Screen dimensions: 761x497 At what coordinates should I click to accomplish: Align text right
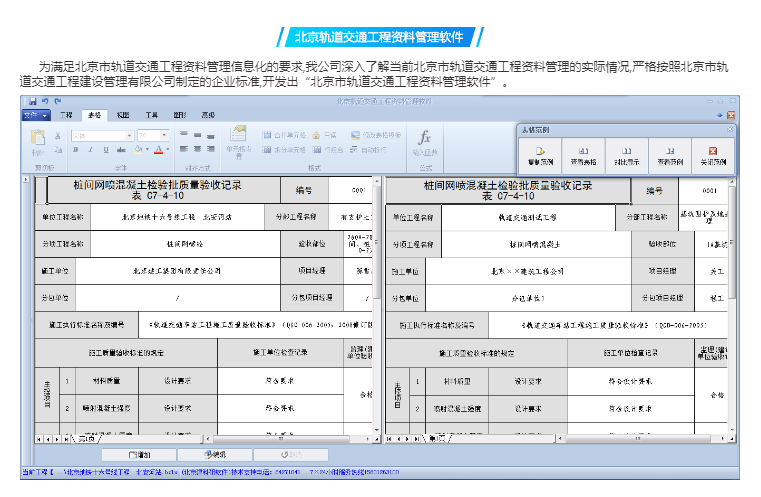211,149
